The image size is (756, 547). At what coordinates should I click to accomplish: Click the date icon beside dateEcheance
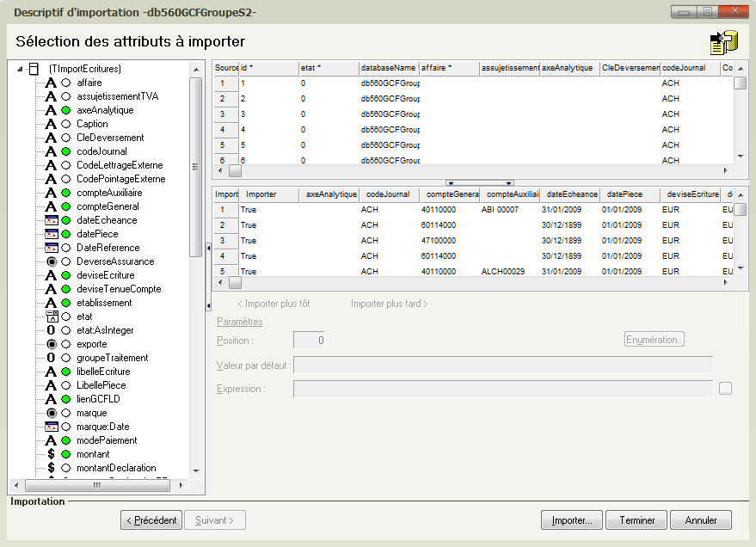click(x=51, y=220)
